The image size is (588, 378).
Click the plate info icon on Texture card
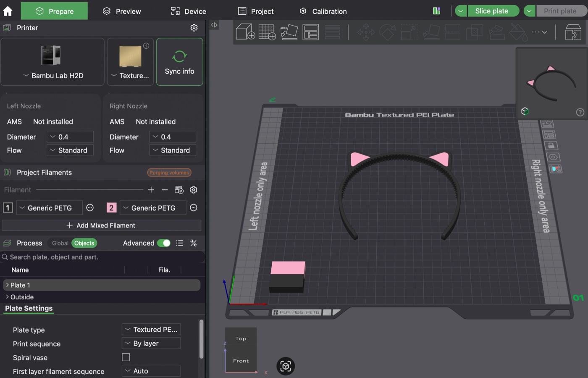pyautogui.click(x=146, y=46)
